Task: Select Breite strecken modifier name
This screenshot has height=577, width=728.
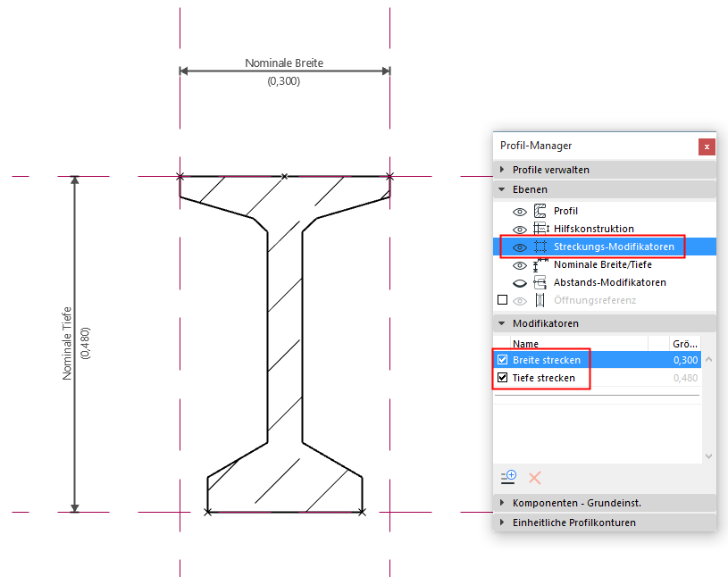Action: [x=547, y=360]
